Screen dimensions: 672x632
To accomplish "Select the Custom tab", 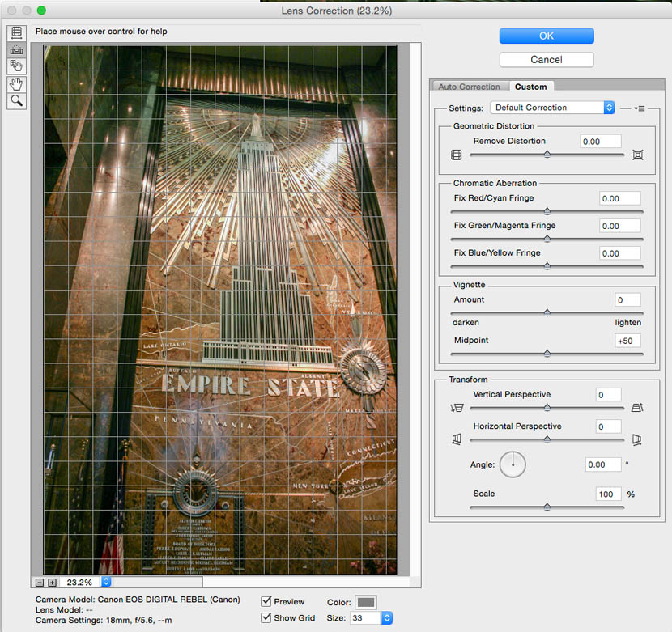I will (530, 87).
